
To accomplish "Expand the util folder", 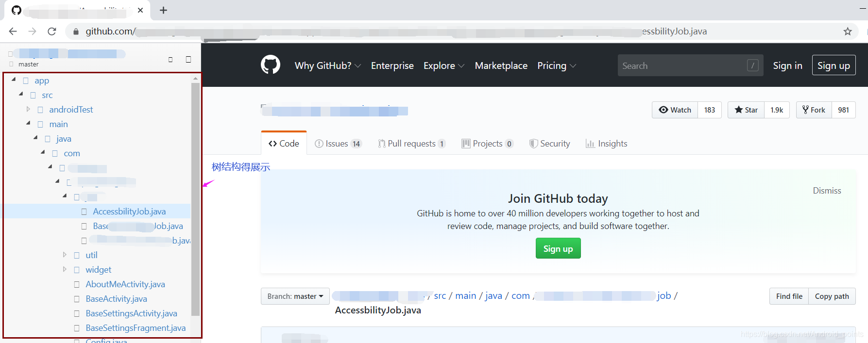I will point(65,255).
